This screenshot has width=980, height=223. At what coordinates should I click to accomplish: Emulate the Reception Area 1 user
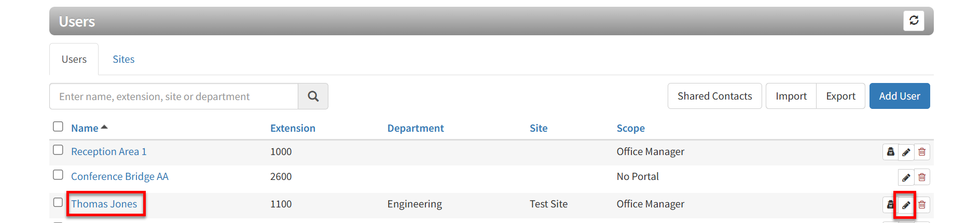click(890, 152)
